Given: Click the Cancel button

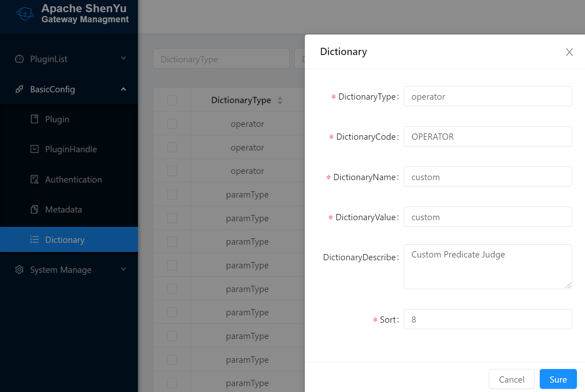Looking at the screenshot, I should tap(511, 379).
